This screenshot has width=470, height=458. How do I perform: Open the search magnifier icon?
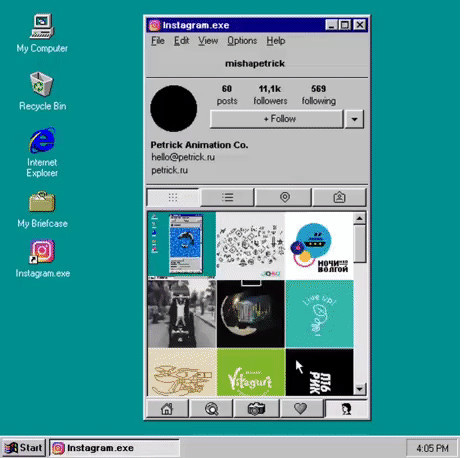[211, 409]
